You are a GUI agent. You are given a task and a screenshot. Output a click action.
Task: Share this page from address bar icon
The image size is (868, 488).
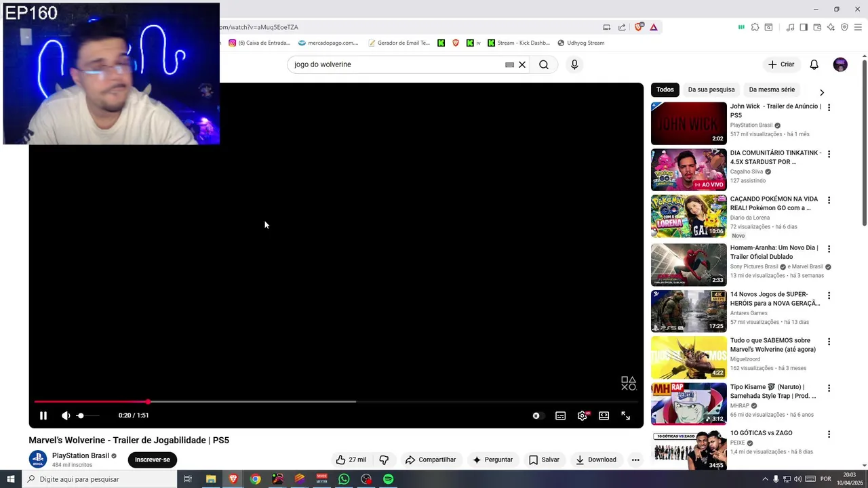coord(622,27)
